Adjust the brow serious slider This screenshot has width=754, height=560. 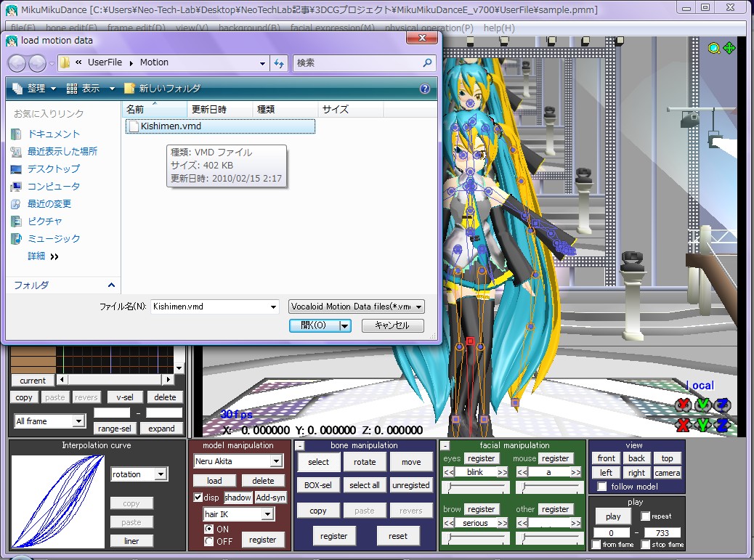pyautogui.click(x=476, y=538)
